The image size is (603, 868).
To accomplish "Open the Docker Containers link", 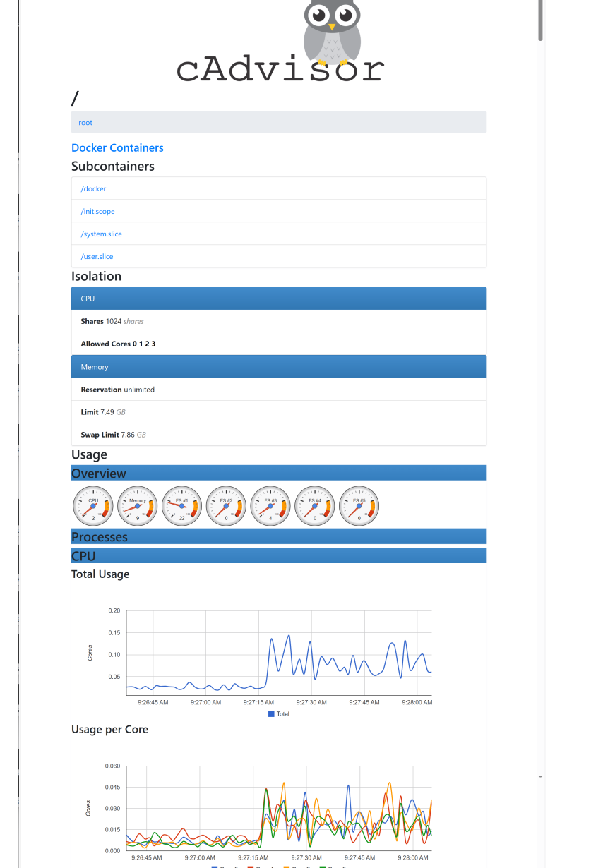I will pyautogui.click(x=117, y=147).
